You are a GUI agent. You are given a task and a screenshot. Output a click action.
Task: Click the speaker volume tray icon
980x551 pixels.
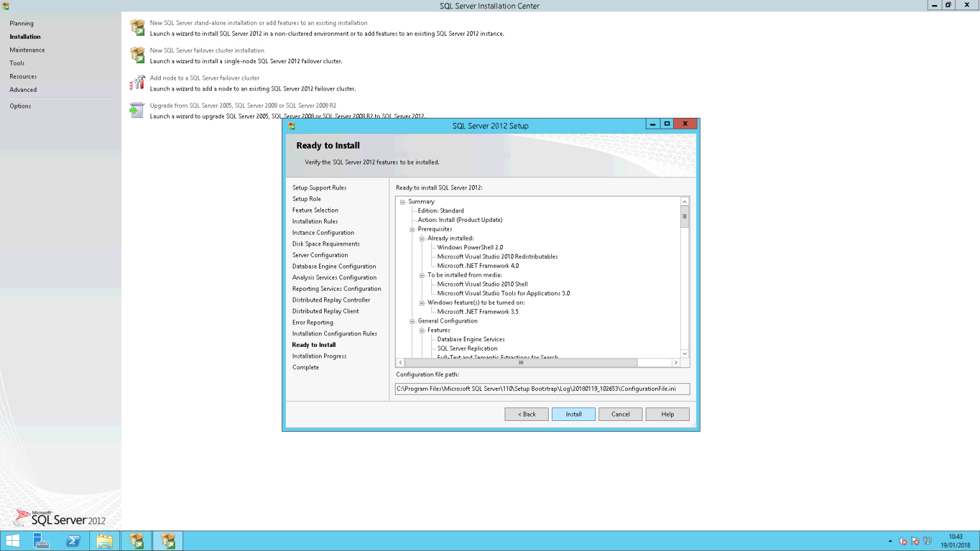(x=903, y=541)
